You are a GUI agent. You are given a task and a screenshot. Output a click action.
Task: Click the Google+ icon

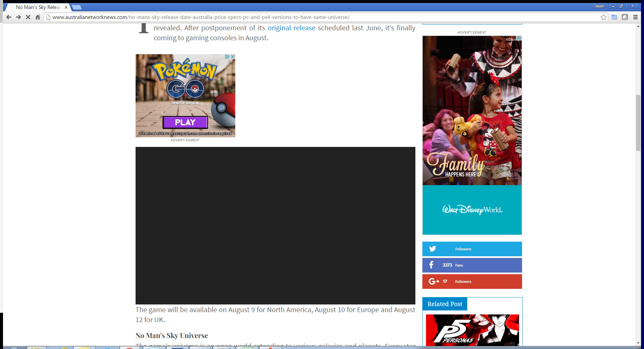pyautogui.click(x=434, y=281)
